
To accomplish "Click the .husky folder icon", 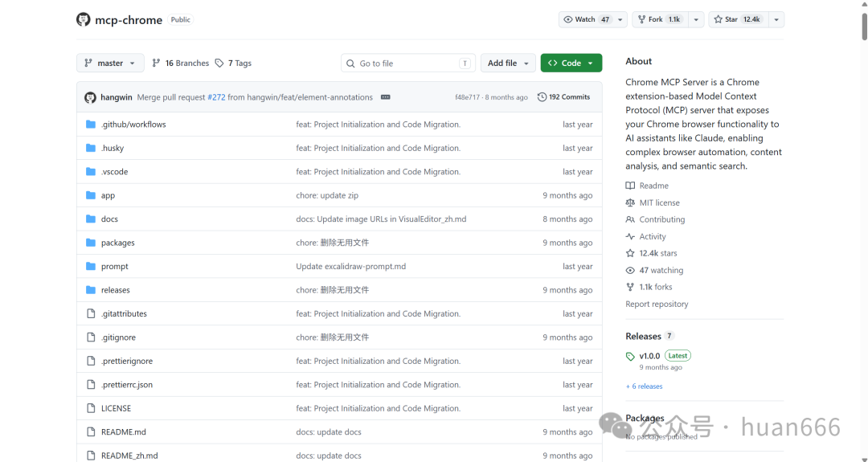I will point(91,148).
